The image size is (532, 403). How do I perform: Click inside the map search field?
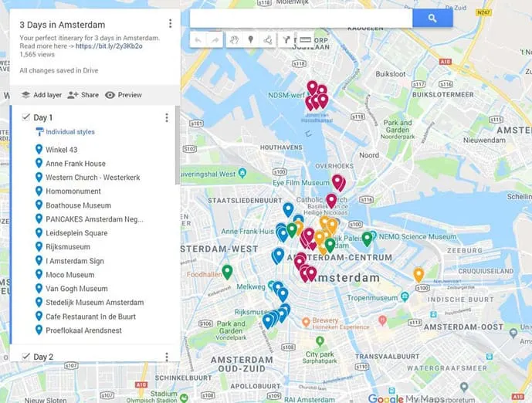[301, 18]
